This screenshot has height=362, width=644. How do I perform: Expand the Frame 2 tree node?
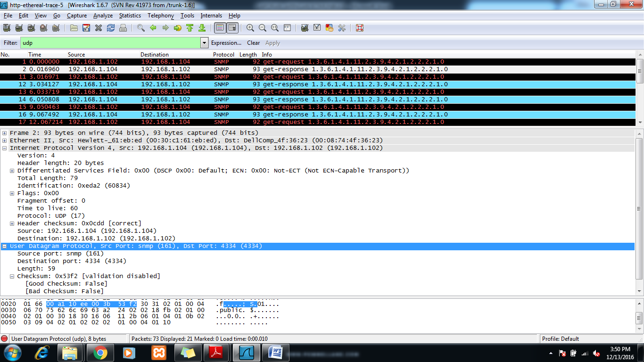[x=5, y=133]
